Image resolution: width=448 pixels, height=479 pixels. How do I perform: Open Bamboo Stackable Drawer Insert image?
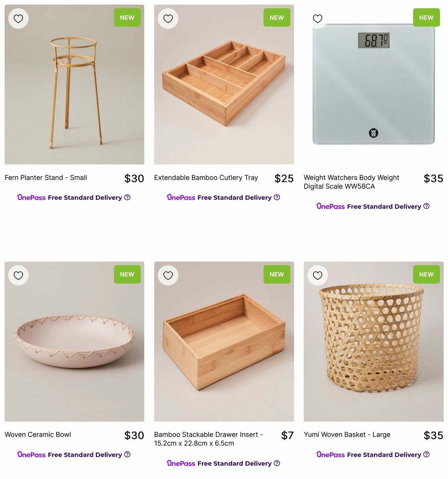pos(224,341)
